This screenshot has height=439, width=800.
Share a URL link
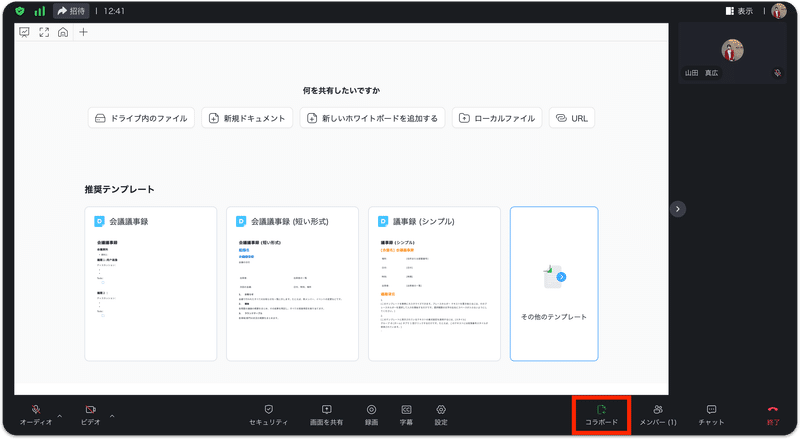click(x=572, y=118)
